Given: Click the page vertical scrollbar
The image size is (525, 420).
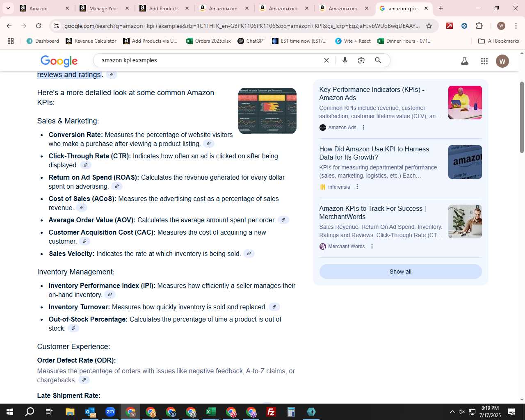Looking at the screenshot, I should [x=522, y=117].
